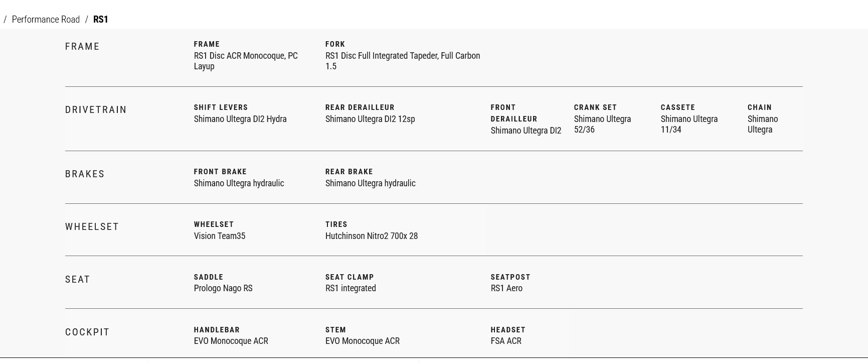Open the Performance Road breadcrumb link
868x362 pixels.
[x=46, y=20]
